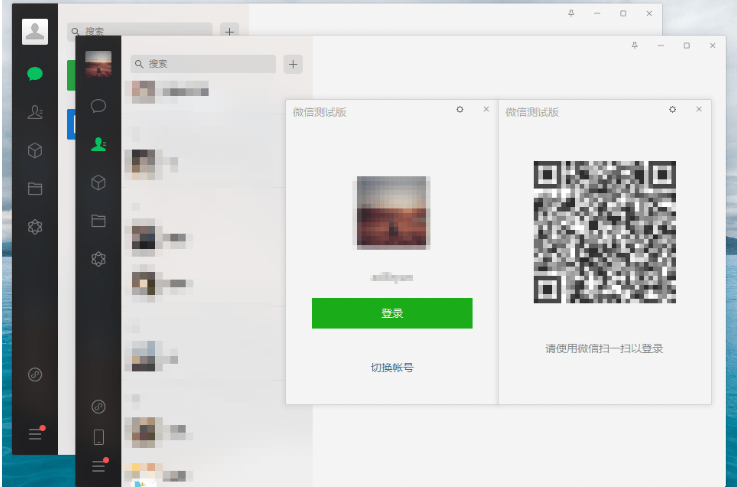Screen dimensions: 737x487
Task: Maximize the back WeChat window
Action: (623, 13)
